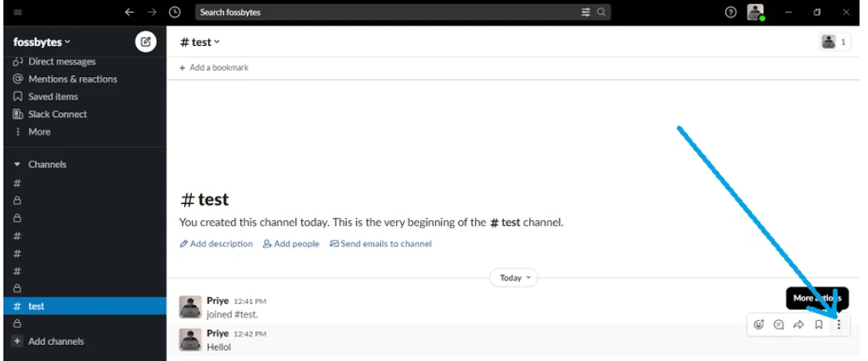Click Send emails to channel link

(381, 244)
